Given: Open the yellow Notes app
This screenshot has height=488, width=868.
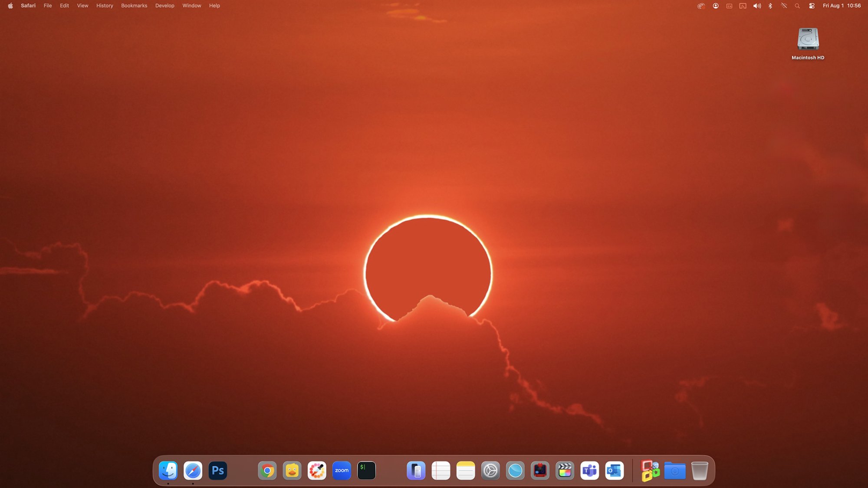Looking at the screenshot, I should [x=466, y=471].
